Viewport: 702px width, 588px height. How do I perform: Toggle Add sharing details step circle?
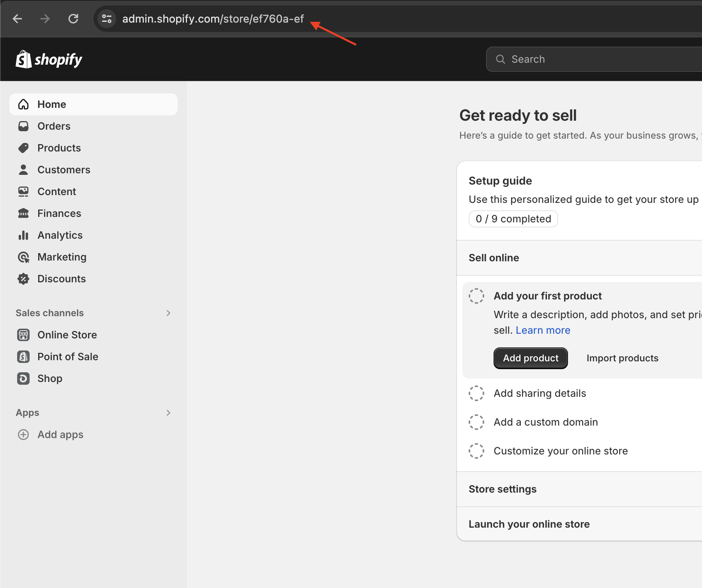pyautogui.click(x=476, y=393)
